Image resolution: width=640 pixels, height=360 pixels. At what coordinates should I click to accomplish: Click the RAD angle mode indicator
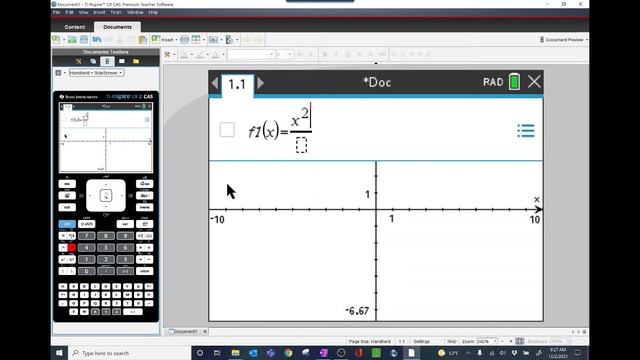click(x=493, y=82)
